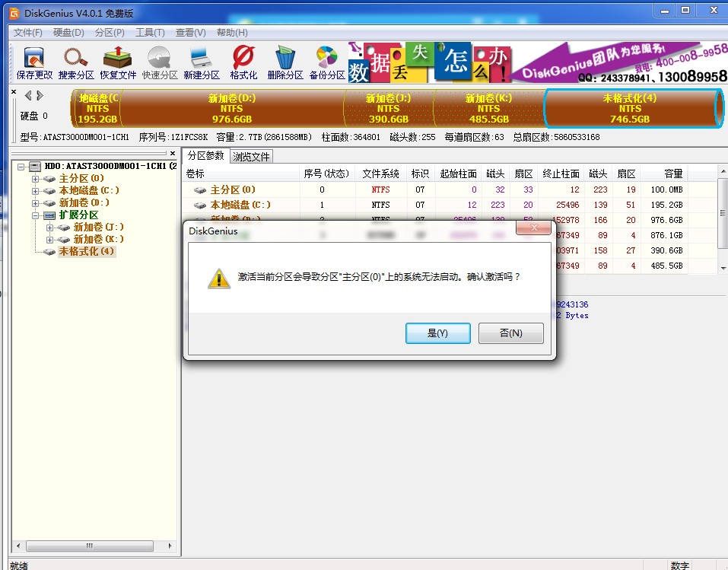
Task: Click drive icon beside 本地磁盘(C:) in table
Action: [200, 205]
